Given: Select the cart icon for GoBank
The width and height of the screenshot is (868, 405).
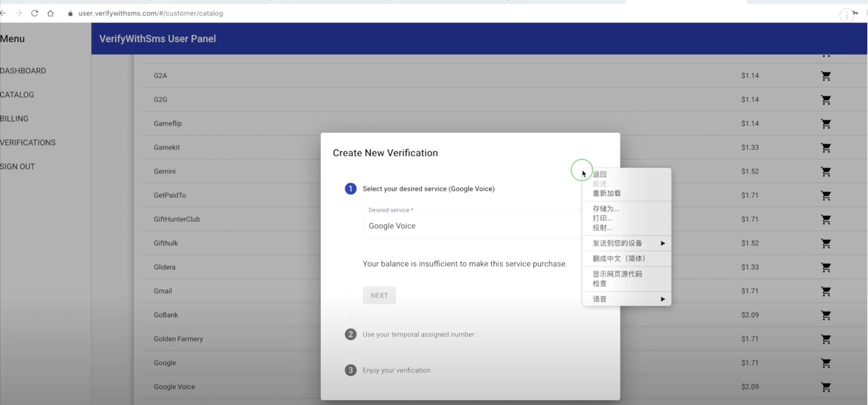Looking at the screenshot, I should tap(826, 315).
